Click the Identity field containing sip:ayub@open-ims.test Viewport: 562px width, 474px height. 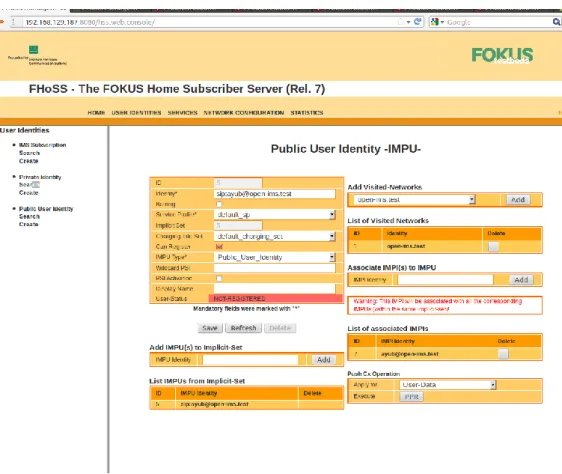(x=275, y=194)
